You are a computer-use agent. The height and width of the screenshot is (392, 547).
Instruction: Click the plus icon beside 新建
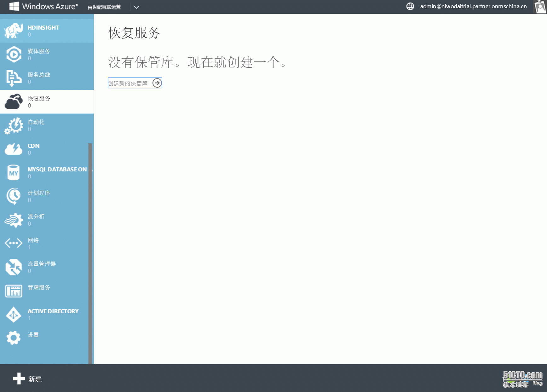pos(19,378)
